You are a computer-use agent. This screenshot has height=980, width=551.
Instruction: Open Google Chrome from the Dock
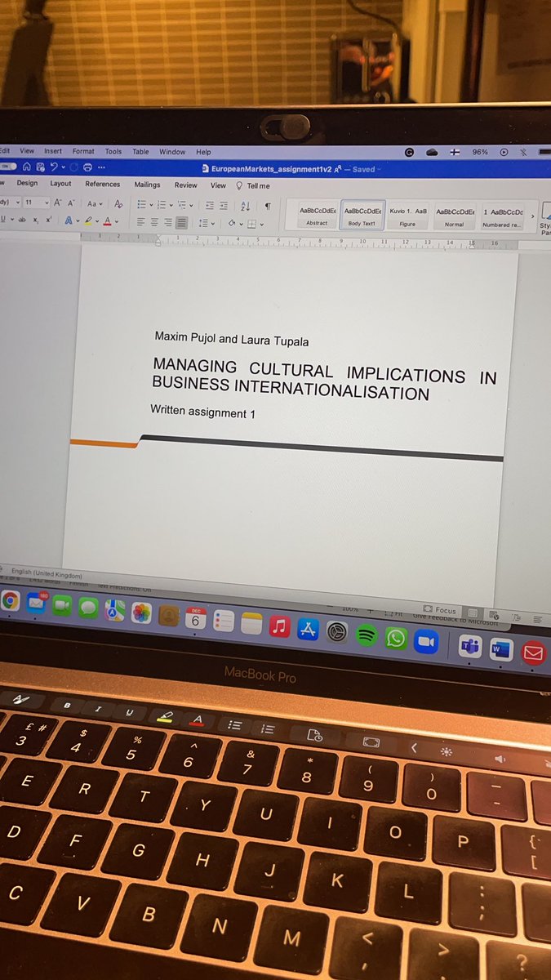click(x=9, y=601)
